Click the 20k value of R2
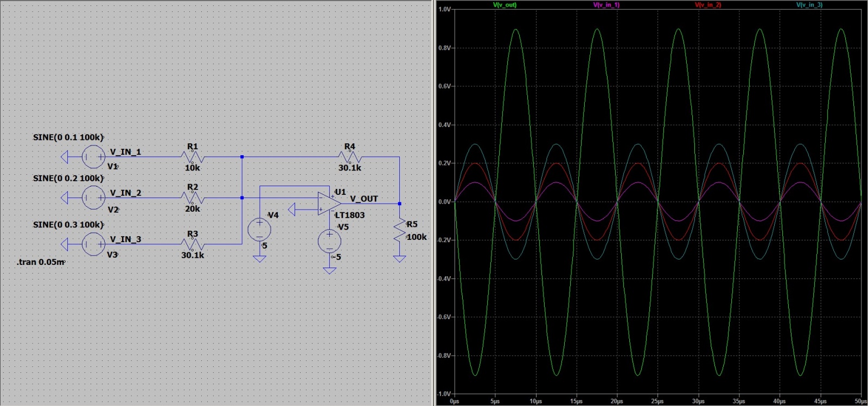Viewport: 868px width, 406px height. coord(192,208)
